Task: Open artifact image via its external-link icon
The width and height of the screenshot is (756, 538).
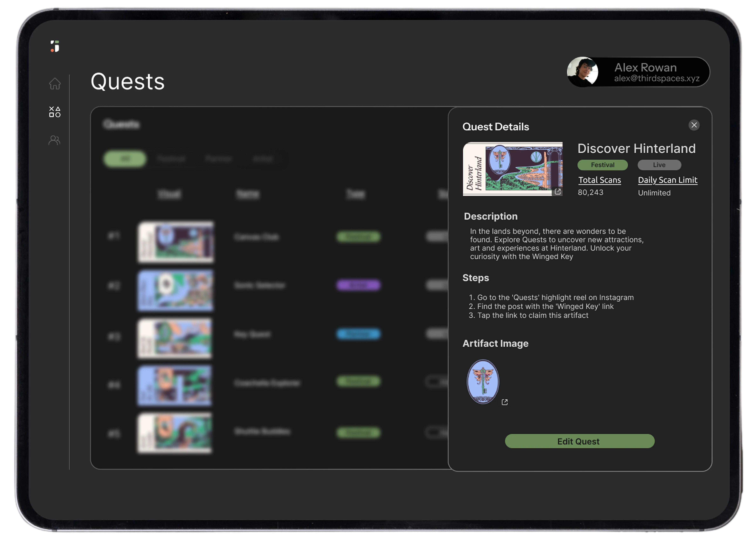Action: click(504, 402)
